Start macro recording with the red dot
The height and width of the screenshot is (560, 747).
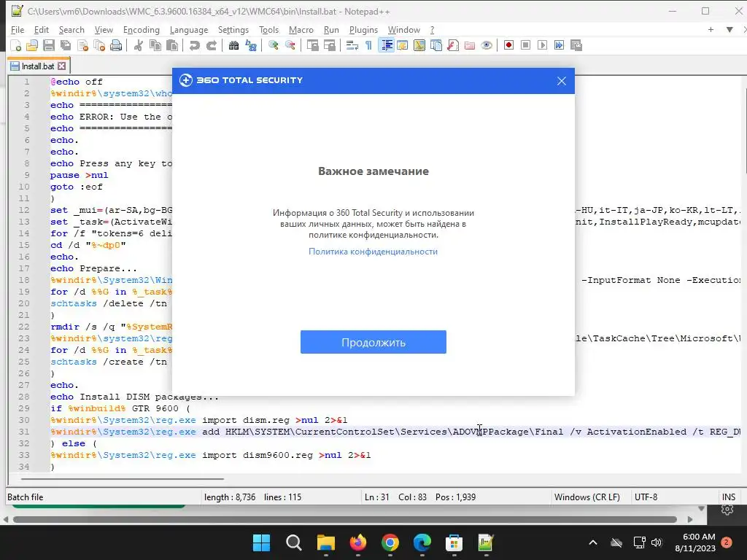pyautogui.click(x=508, y=45)
